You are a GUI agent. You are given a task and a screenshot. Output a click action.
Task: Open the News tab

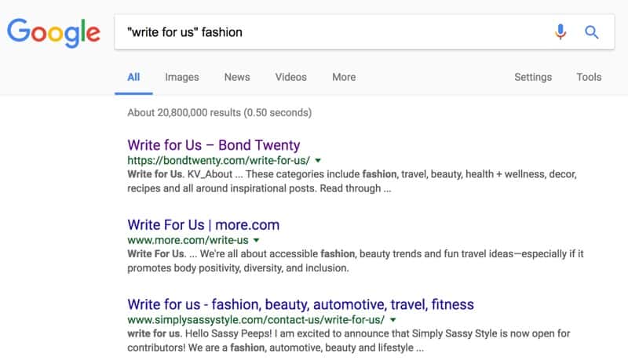(x=237, y=77)
